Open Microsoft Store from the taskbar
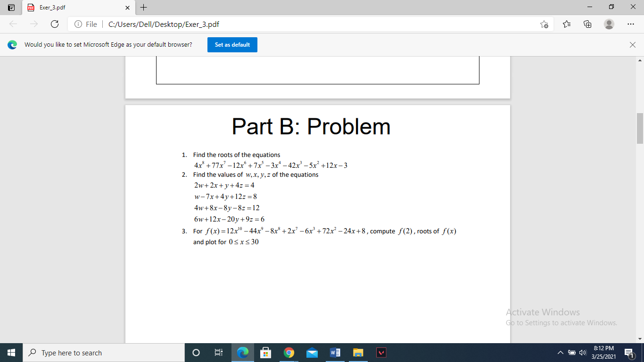Image resolution: width=644 pixels, height=362 pixels. (x=265, y=352)
